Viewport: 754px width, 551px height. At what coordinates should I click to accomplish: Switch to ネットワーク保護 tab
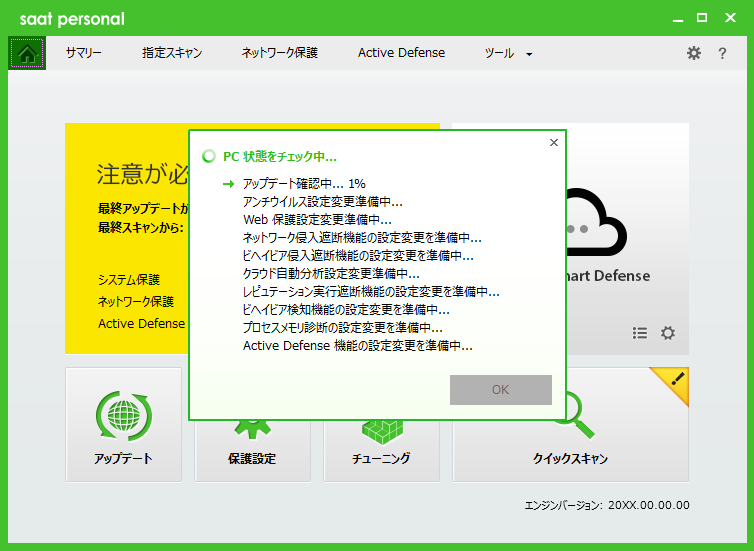tap(279, 53)
